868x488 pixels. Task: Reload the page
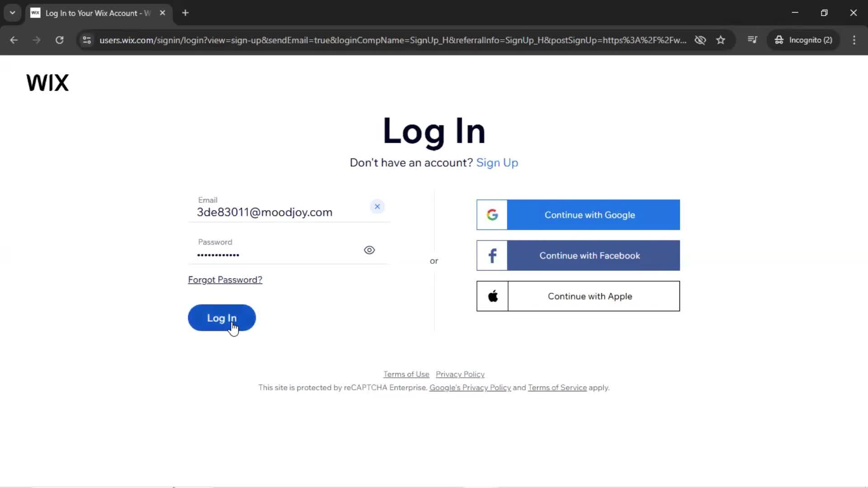point(59,40)
